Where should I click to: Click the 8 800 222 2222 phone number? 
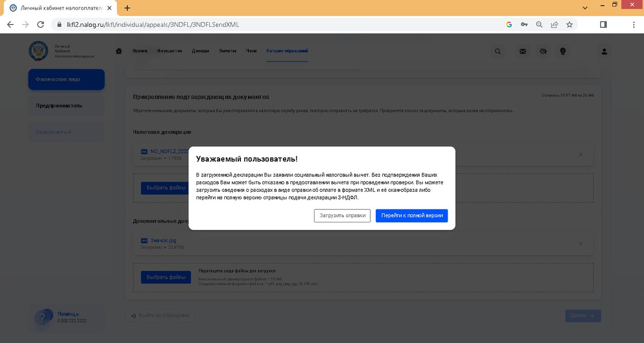coord(72,320)
